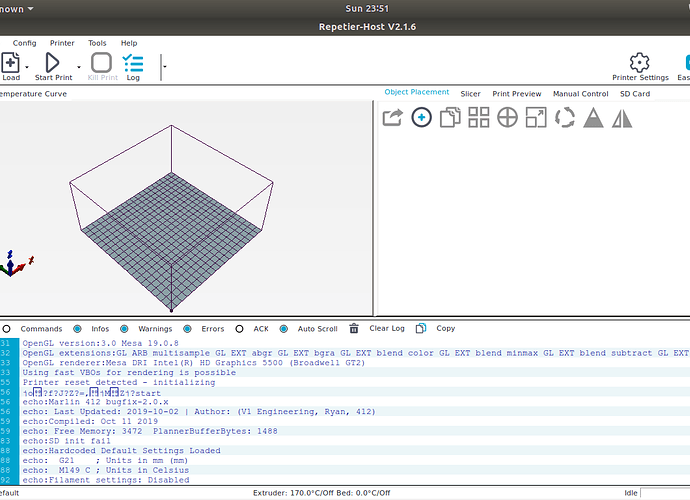Click the scale object icon
Image resolution: width=690 pixels, height=500 pixels.
pyautogui.click(x=536, y=118)
